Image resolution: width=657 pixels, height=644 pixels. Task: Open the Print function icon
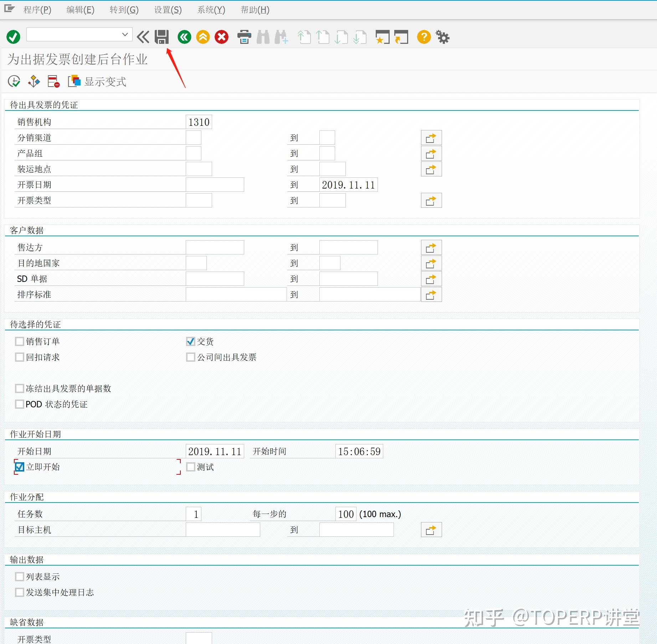(245, 37)
